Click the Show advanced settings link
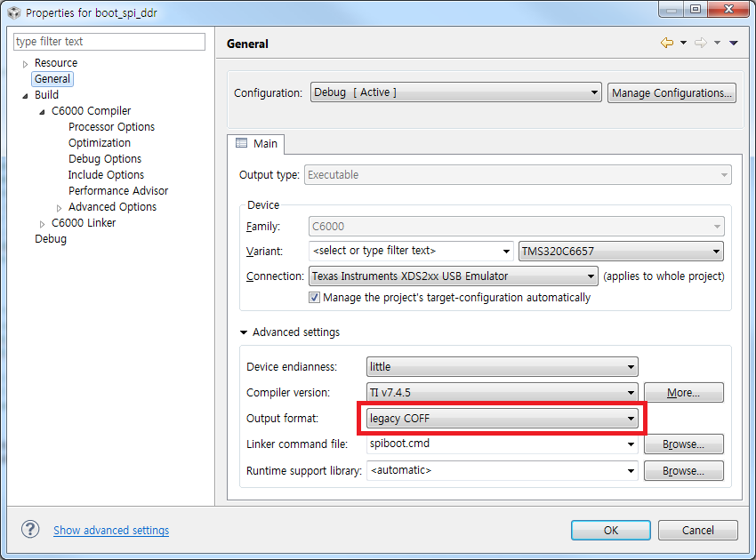This screenshot has width=756, height=560. 111,531
